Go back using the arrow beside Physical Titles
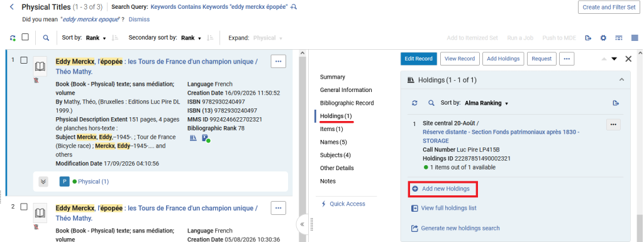 12,7
